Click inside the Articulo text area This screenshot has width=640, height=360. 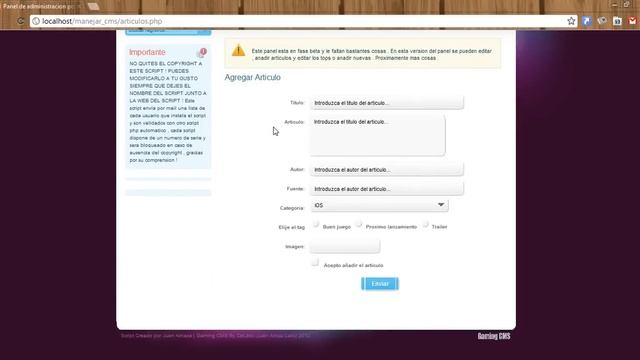378,136
